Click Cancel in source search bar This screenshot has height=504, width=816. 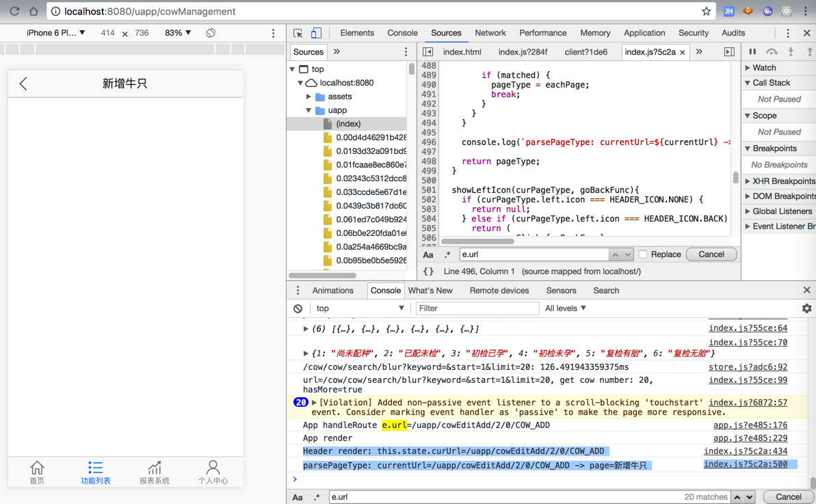(711, 254)
